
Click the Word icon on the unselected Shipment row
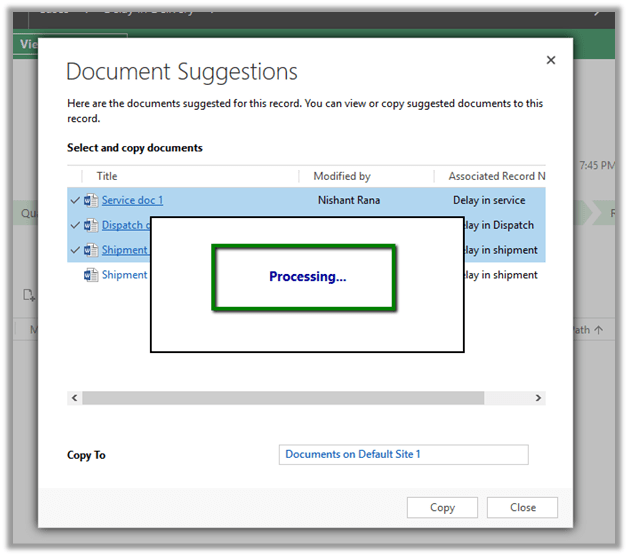click(91, 275)
